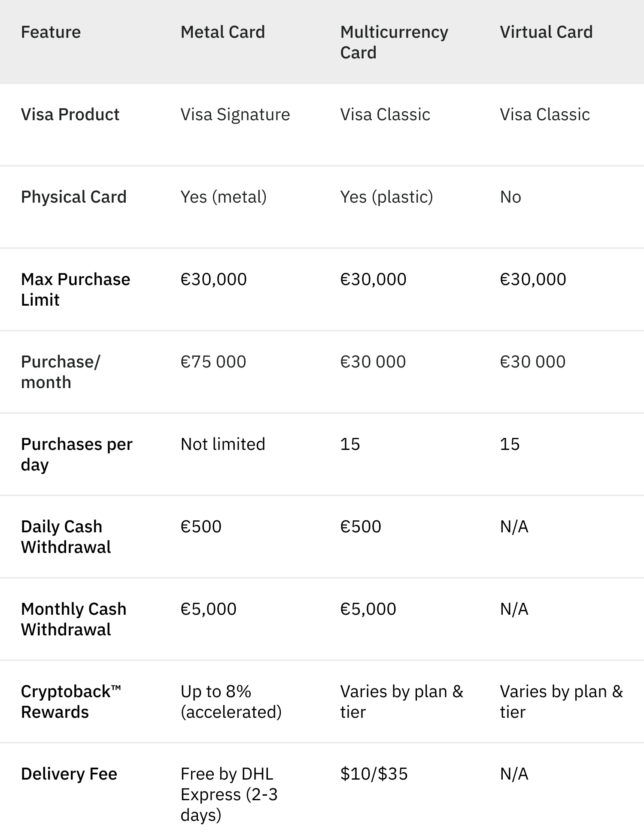Select the Metal Card column header
Screen dimensions: 644x838
(x=223, y=32)
